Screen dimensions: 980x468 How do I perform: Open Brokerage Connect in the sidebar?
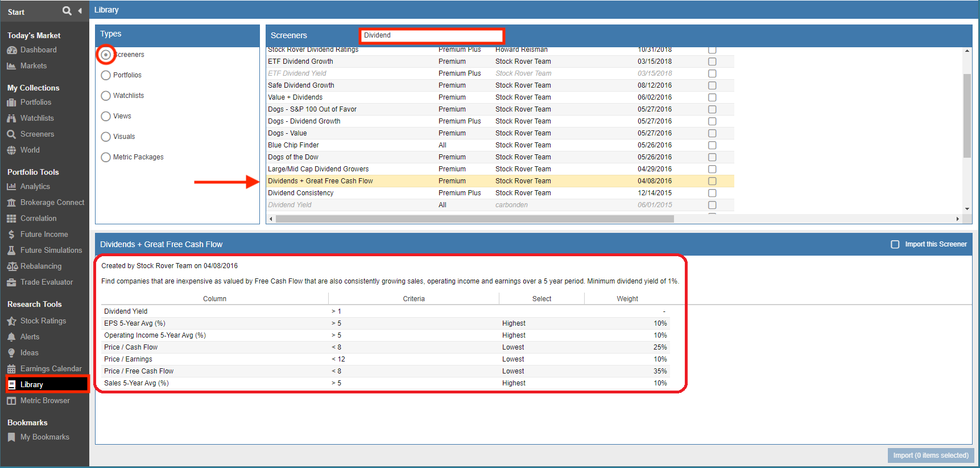(52, 203)
